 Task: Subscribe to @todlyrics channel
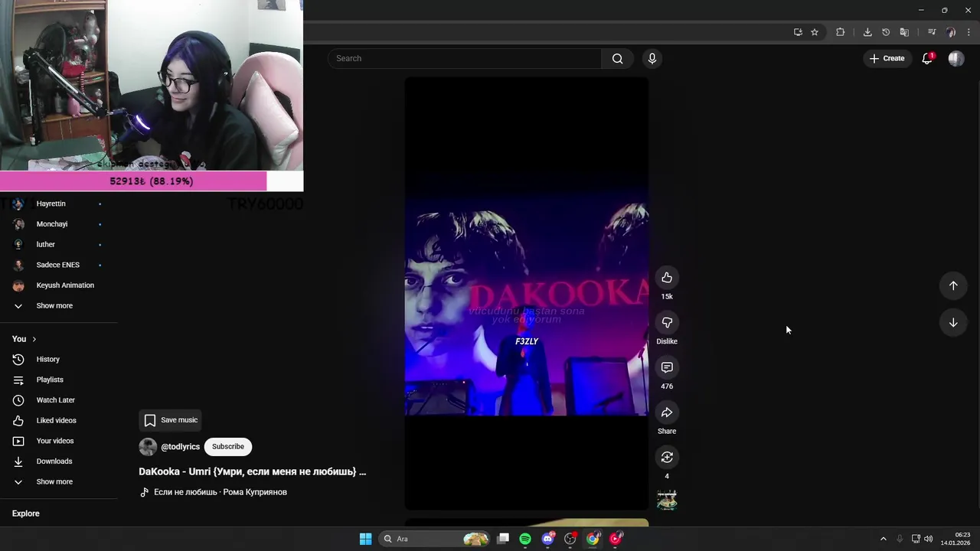pos(228,447)
